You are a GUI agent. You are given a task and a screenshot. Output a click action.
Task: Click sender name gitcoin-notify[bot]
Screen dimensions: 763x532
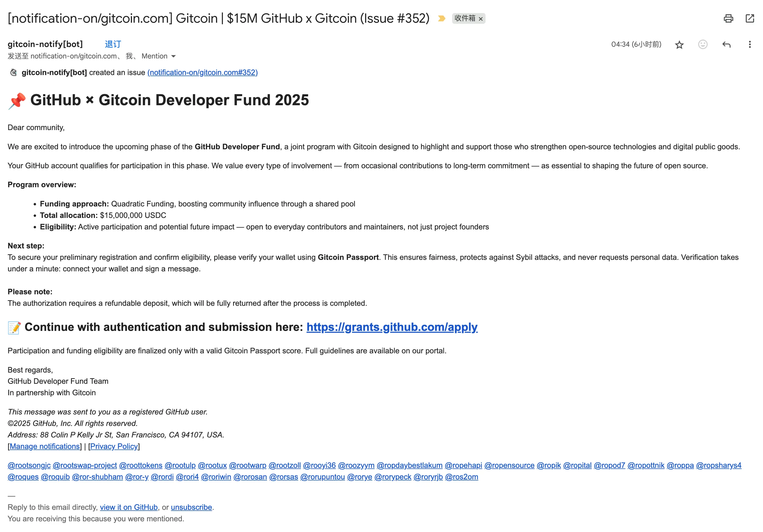point(45,44)
